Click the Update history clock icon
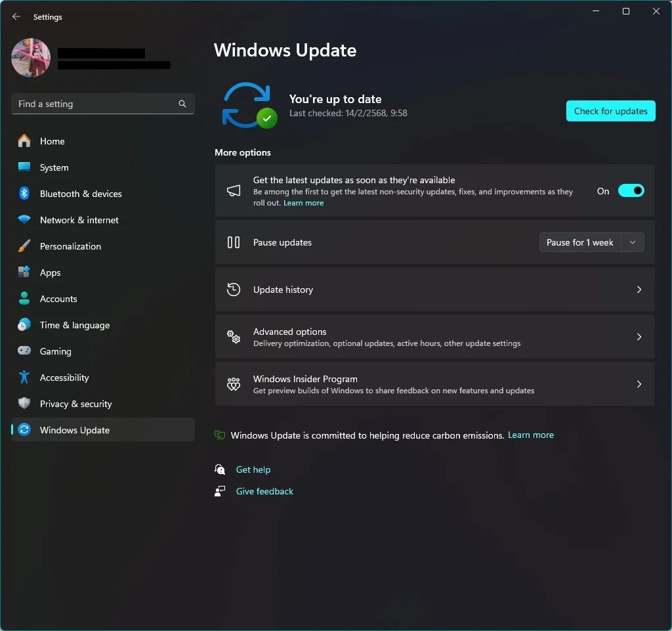This screenshot has height=631, width=672. pos(234,290)
